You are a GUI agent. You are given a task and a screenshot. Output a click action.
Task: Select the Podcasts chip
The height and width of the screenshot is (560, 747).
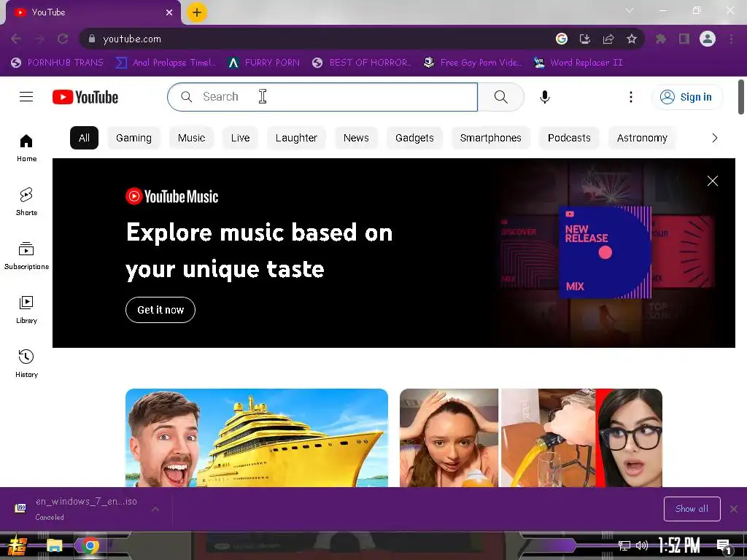pos(569,138)
